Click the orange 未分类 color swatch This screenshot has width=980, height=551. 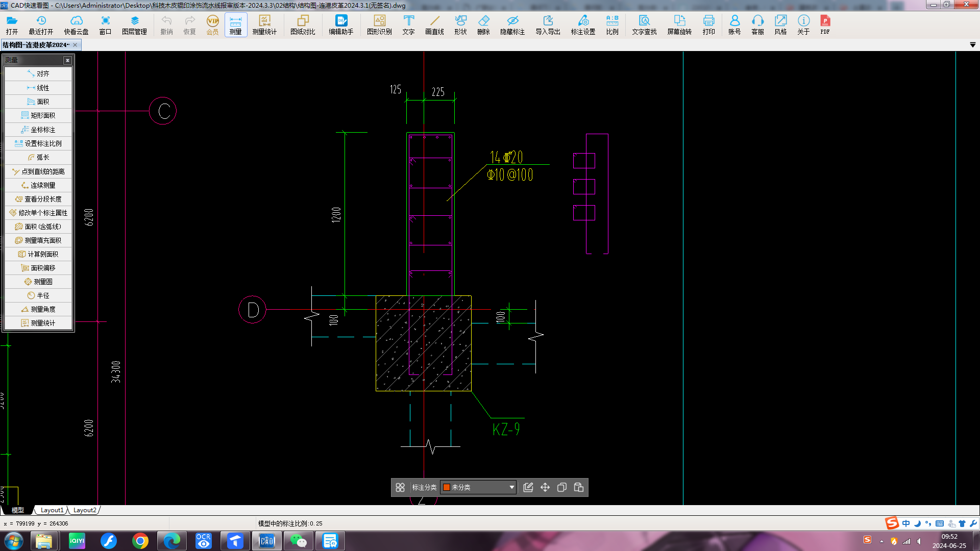coord(447,487)
